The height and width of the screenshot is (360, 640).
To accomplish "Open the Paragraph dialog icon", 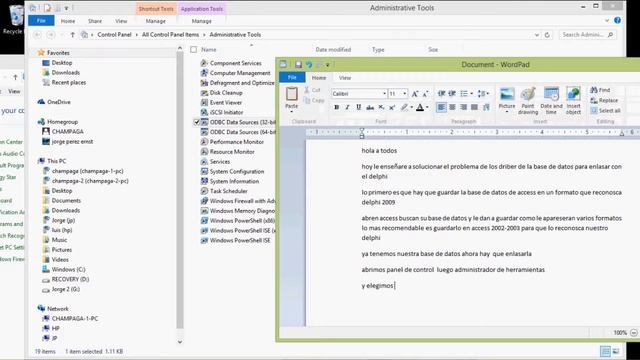I will pos(486,107).
